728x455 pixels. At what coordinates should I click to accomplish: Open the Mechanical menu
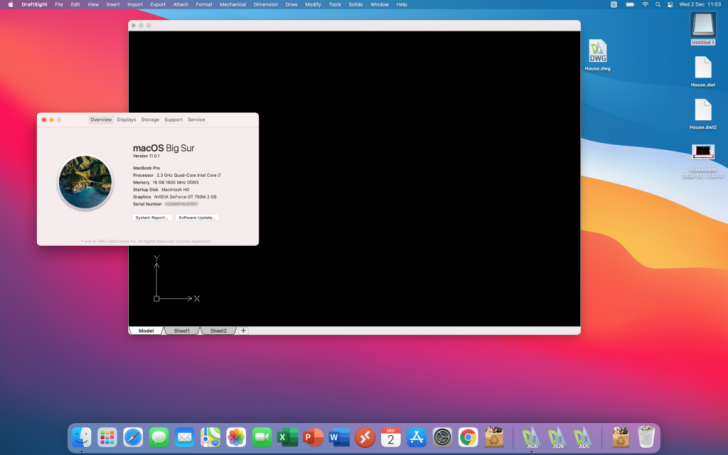tap(233, 4)
